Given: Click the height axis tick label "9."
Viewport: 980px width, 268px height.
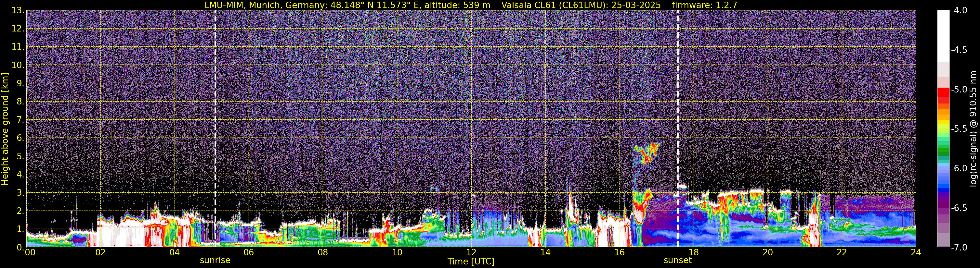Looking at the screenshot, I should click(20, 83).
